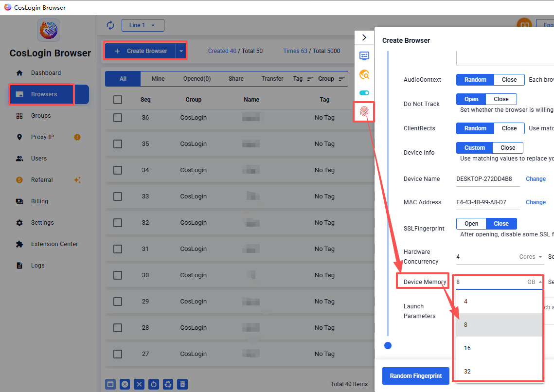The width and height of the screenshot is (554, 392).
Task: Switch to the Transfer tab
Action: (x=272, y=79)
